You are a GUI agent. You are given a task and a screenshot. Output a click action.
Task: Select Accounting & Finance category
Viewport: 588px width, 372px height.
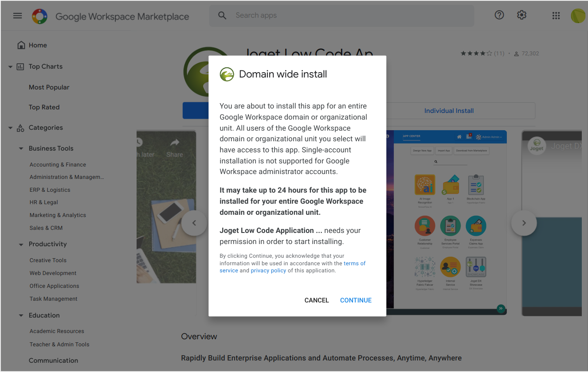pos(58,165)
